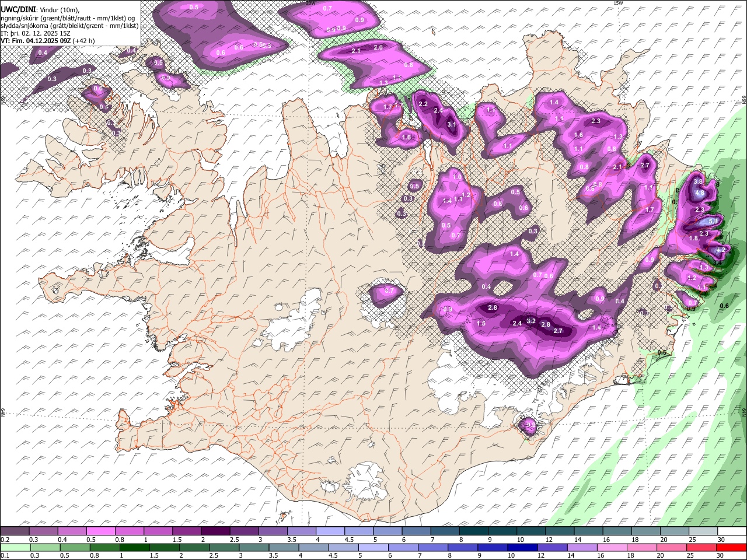Click the initial time 'IT: þri. 02. 12. 2025 15Z'

coord(36,33)
